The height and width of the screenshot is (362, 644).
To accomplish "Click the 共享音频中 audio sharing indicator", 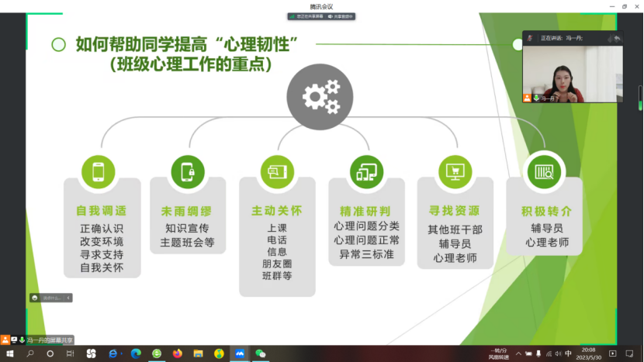I will tap(340, 16).
